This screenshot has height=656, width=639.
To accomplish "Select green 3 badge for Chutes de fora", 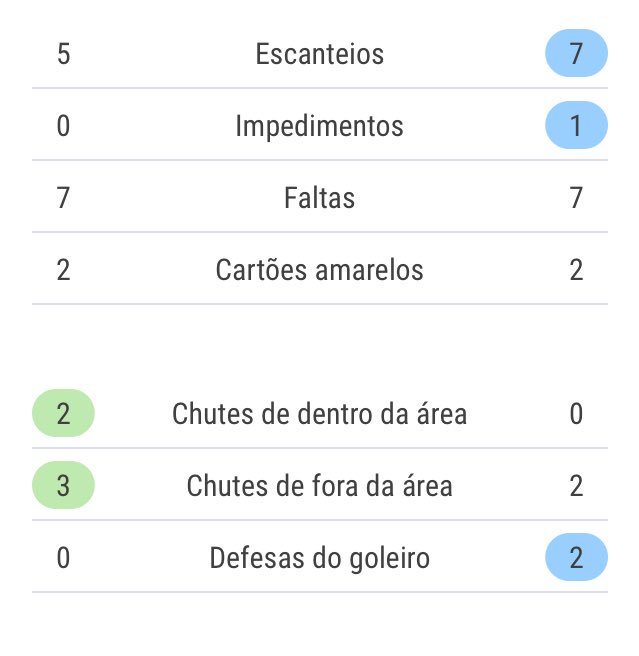I will click(x=63, y=486).
